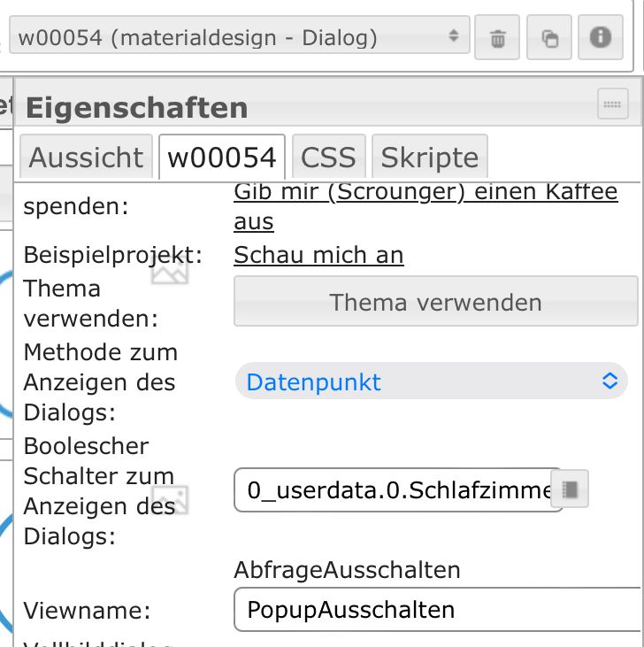Click the copy widget icon
This screenshot has width=644, height=647.
(x=549, y=38)
